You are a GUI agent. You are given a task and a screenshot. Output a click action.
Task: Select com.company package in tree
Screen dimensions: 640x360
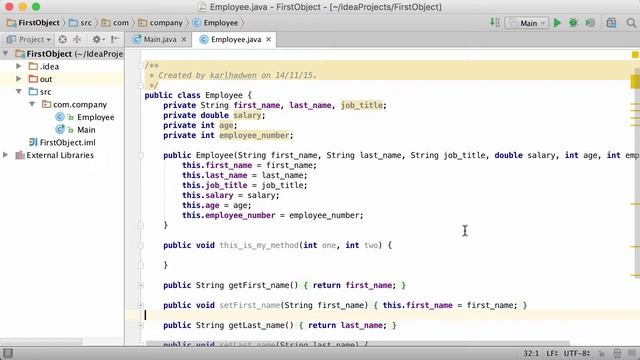pos(80,104)
